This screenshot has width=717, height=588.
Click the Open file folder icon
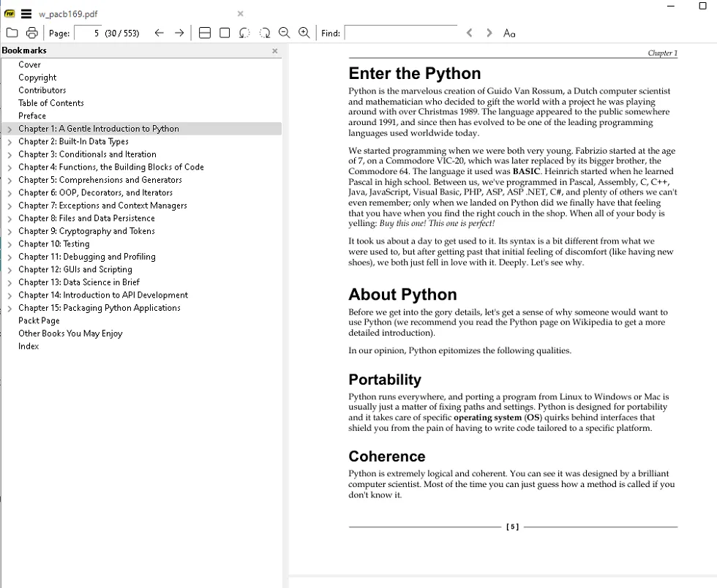12,33
